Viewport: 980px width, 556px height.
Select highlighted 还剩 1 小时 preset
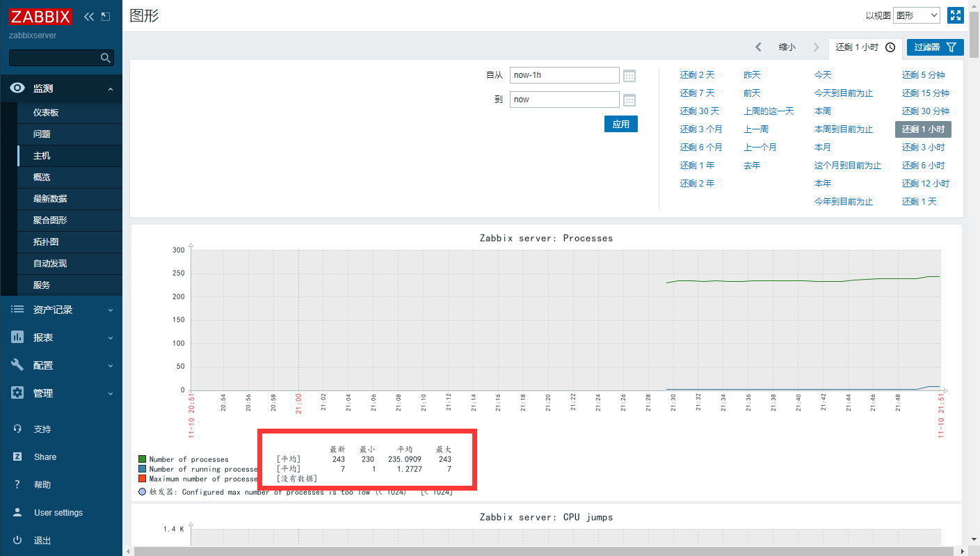point(923,129)
